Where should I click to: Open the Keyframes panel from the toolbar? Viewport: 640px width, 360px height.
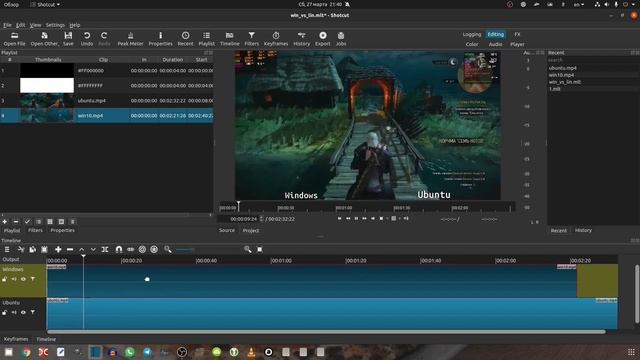point(276,39)
